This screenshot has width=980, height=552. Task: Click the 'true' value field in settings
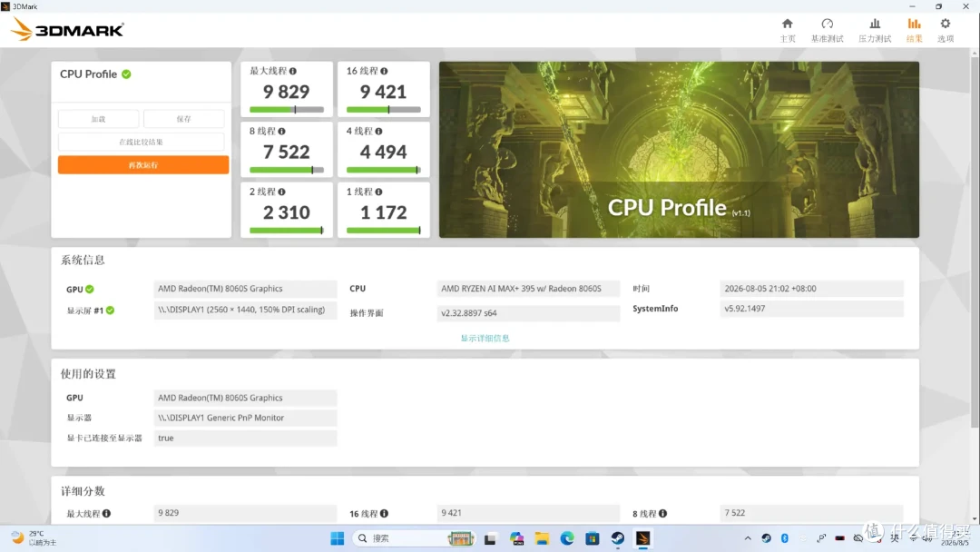(x=245, y=438)
